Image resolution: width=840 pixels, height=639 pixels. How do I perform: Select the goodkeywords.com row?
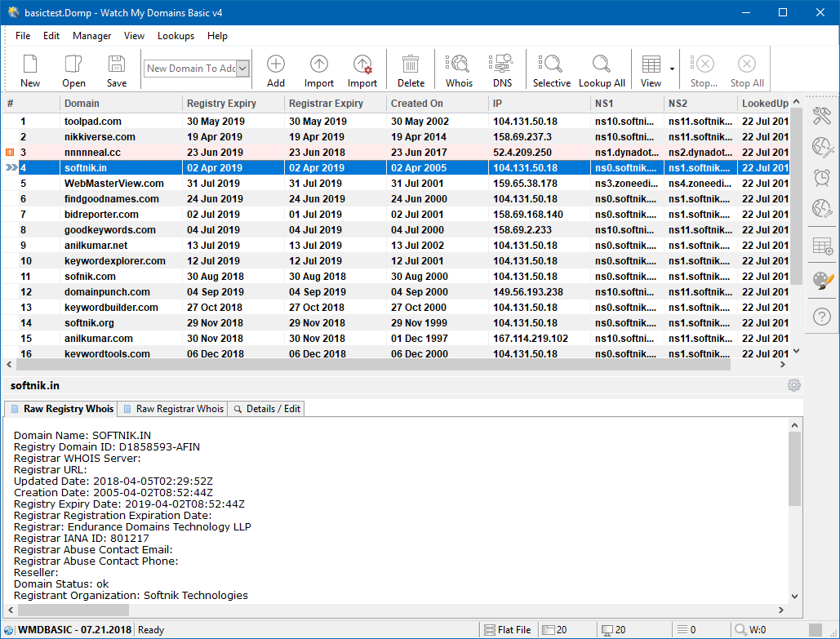click(x=395, y=230)
